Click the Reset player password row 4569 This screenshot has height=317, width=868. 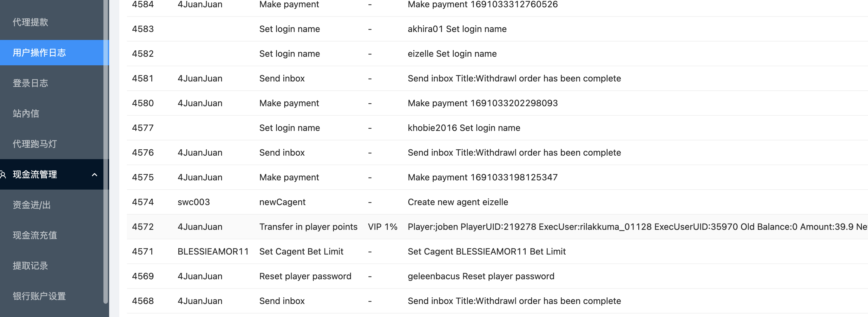coord(305,276)
